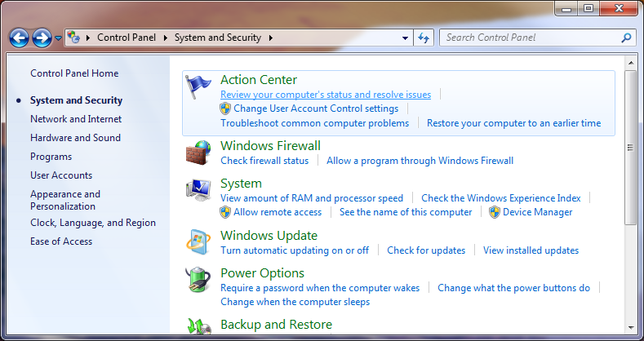Click the Action Center flag icon
The image size is (644, 341).
pos(198,86)
